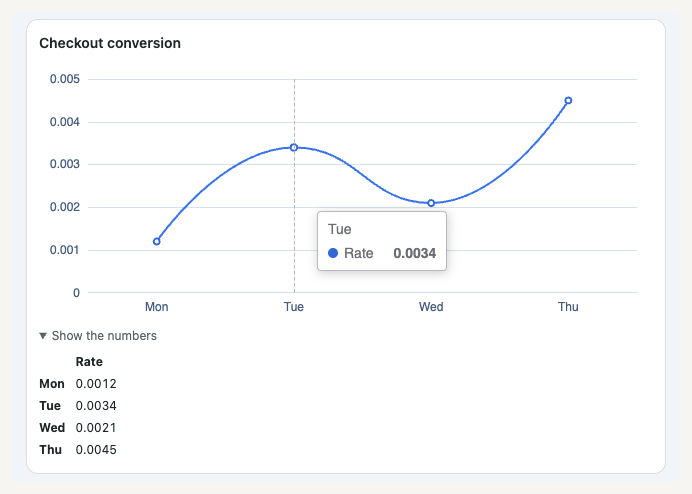
Task: Click the Tue data point on chart
Action: pyautogui.click(x=294, y=147)
